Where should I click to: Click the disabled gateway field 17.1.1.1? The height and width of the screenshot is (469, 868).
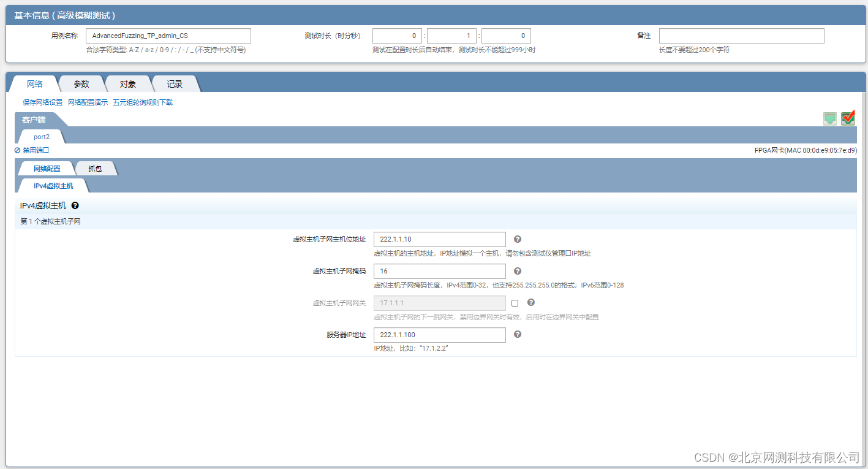click(440, 303)
